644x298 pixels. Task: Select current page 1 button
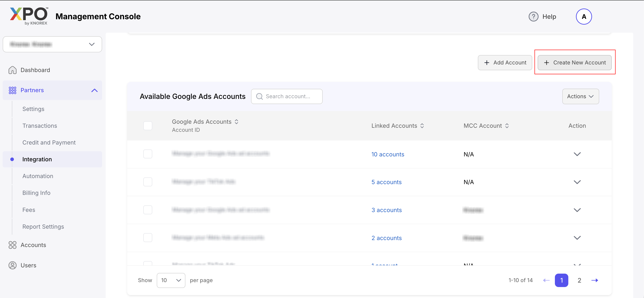click(x=561, y=280)
